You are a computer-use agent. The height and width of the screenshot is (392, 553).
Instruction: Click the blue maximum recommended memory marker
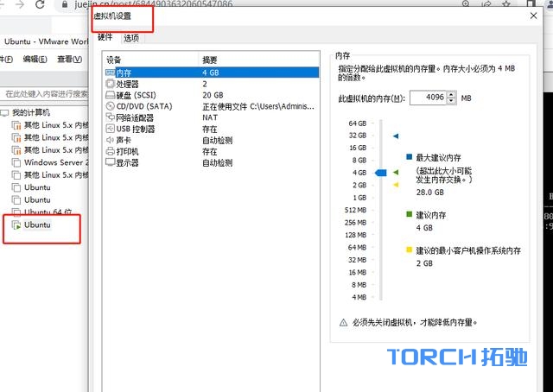click(x=396, y=136)
